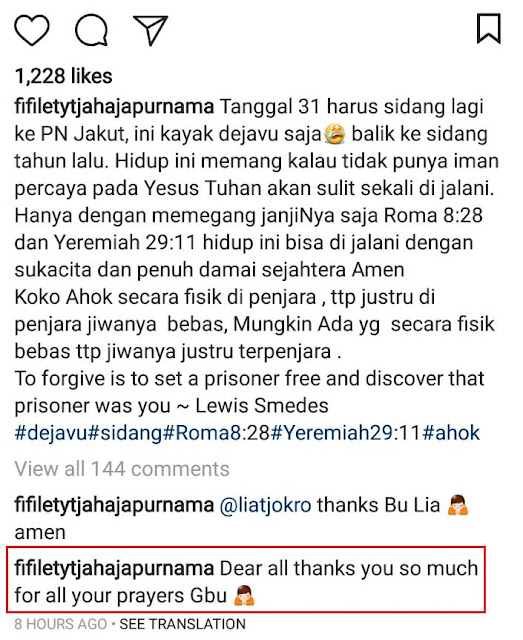Tap the 8 HOURS AGO timestamp
The image size is (523, 640).
pyautogui.click(x=61, y=624)
